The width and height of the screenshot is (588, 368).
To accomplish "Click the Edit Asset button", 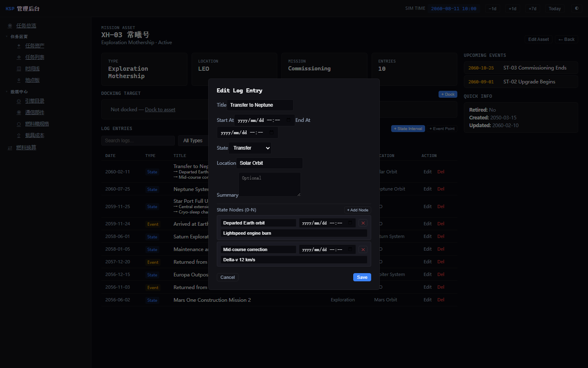I will pyautogui.click(x=539, y=39).
